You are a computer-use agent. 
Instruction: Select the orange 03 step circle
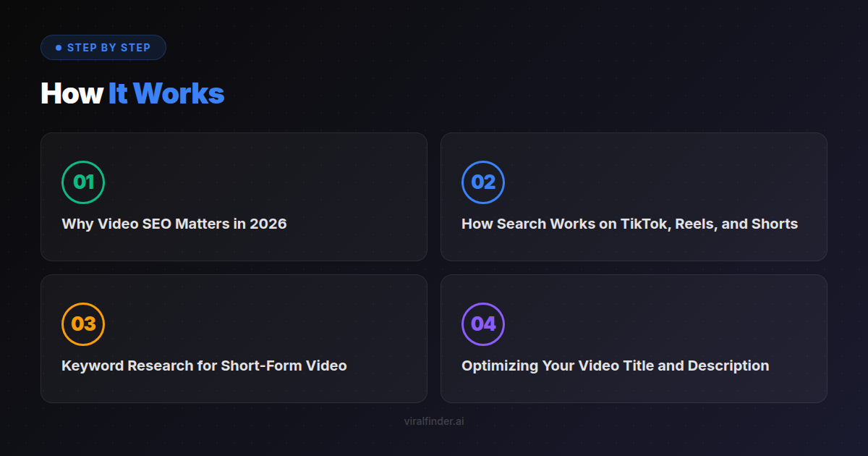(x=83, y=324)
